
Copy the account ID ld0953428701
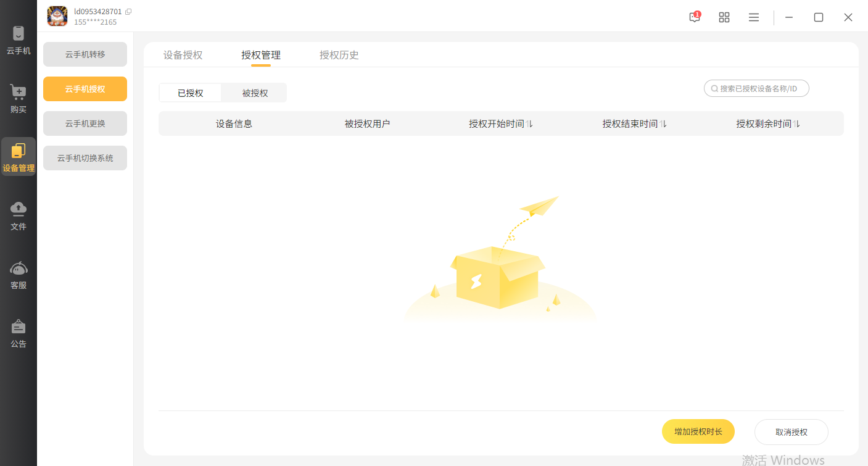128,12
